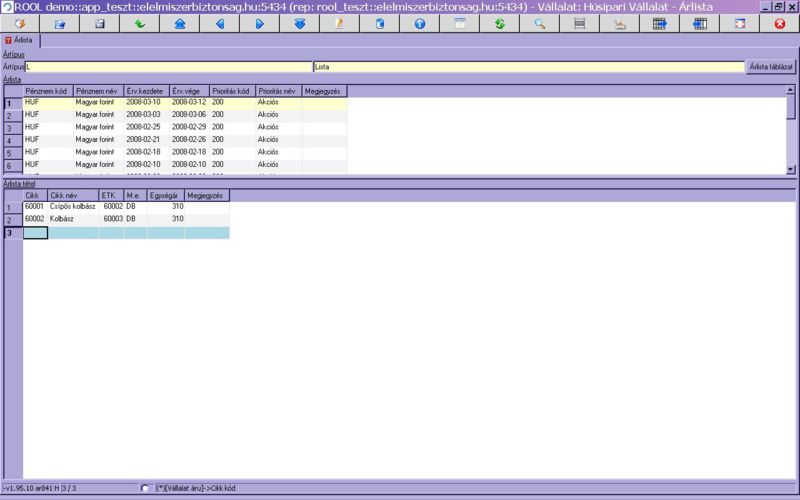Viewport: 800px width, 500px height.
Task: Click the red close icon in toolbar
Action: [x=780, y=23]
